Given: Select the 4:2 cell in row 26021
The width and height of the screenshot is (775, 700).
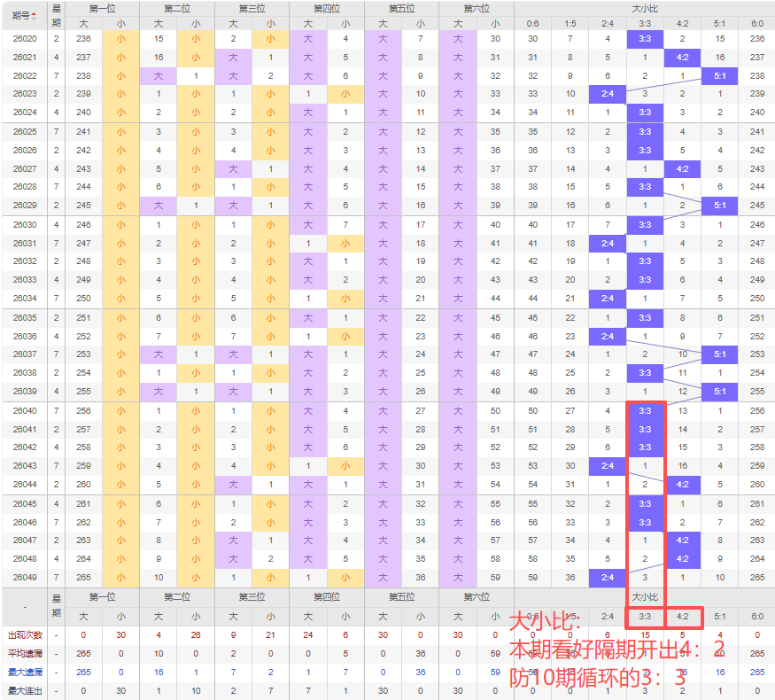Looking at the screenshot, I should pyautogui.click(x=682, y=58).
